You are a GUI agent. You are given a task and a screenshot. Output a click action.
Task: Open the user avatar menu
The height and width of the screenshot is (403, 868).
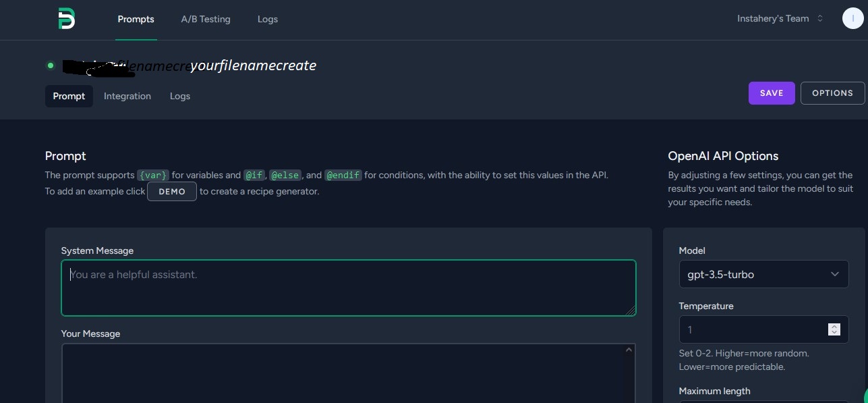(852, 19)
